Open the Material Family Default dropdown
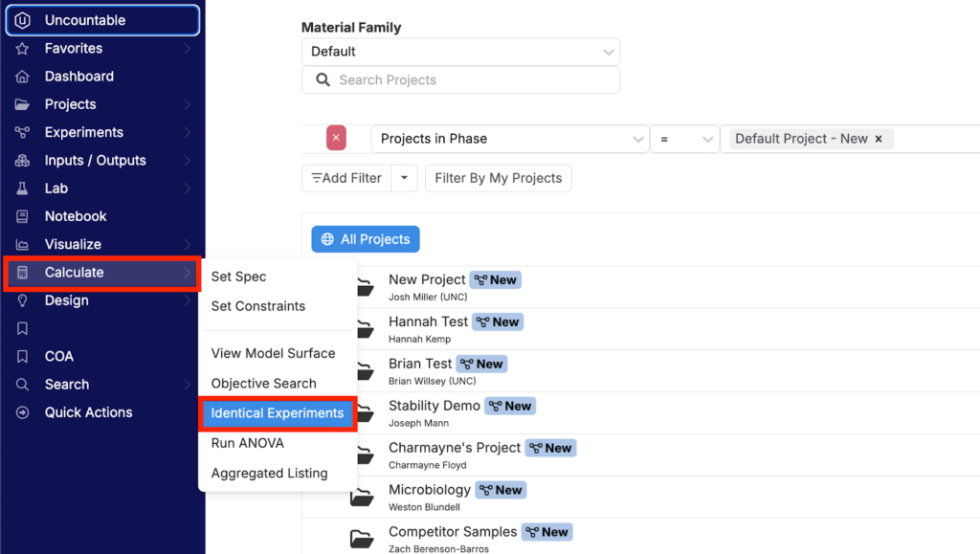Screen dimensions: 980x554 (x=460, y=52)
